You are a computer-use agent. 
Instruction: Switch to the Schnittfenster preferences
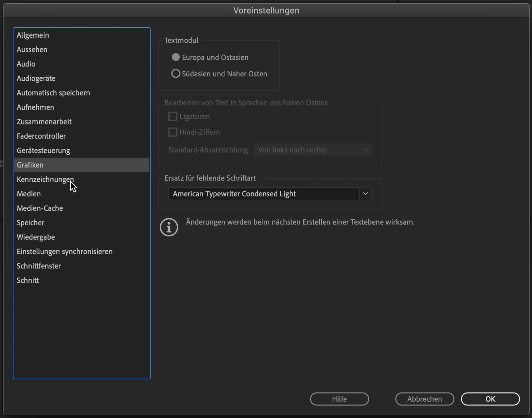click(39, 266)
